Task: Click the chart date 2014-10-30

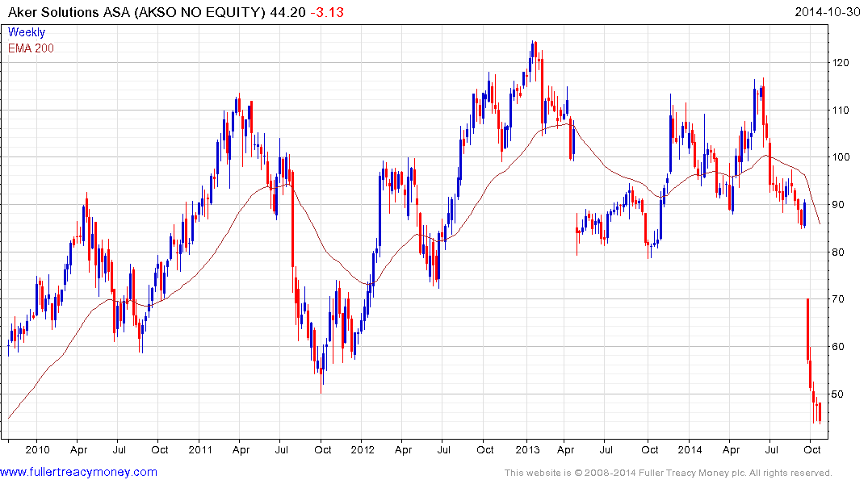Action: [x=828, y=12]
